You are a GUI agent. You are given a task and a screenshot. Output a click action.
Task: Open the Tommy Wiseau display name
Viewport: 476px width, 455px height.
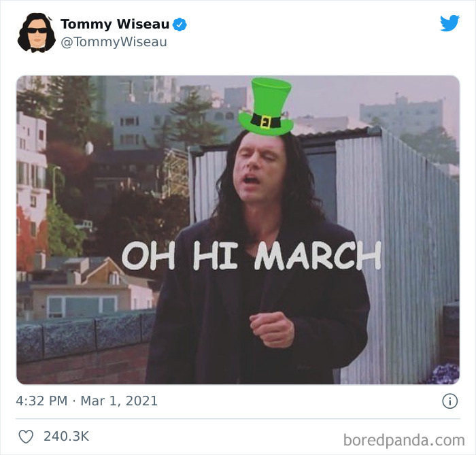115,24
